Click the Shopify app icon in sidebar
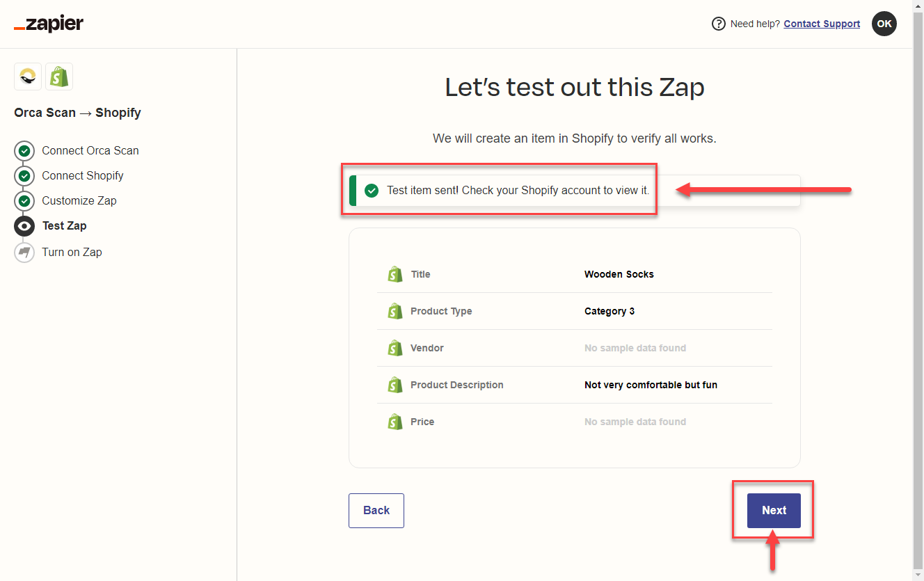924x581 pixels. (59, 77)
